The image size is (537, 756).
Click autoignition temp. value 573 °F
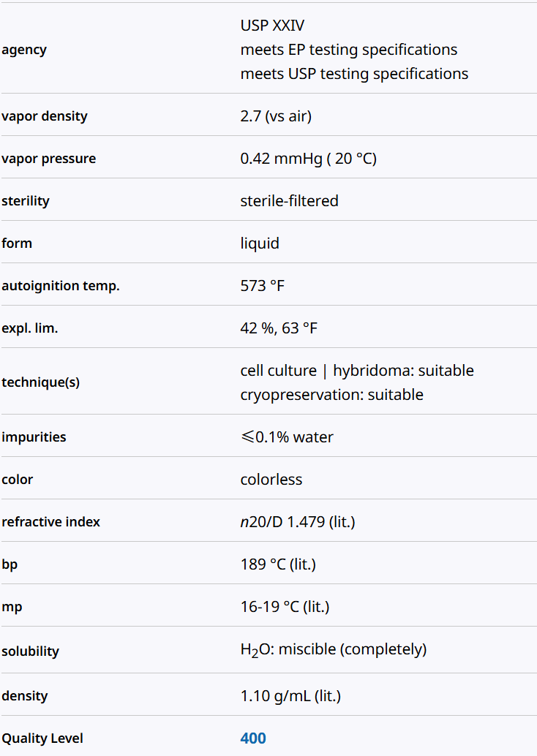pyautogui.click(x=262, y=286)
